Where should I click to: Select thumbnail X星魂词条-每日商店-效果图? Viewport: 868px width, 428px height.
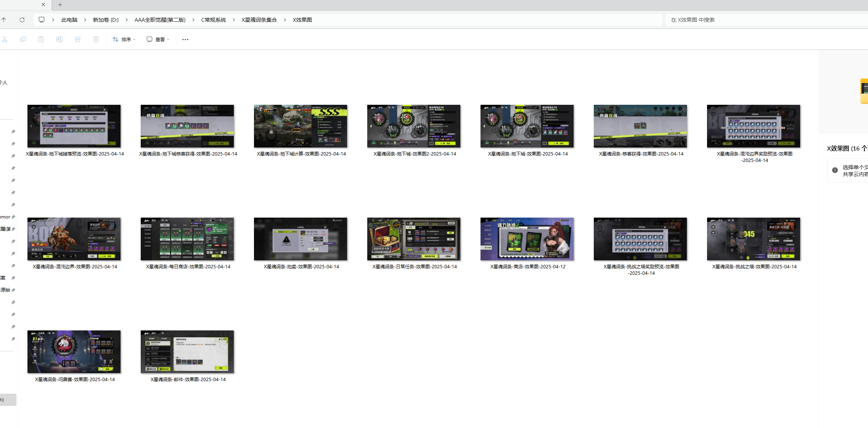(x=187, y=239)
